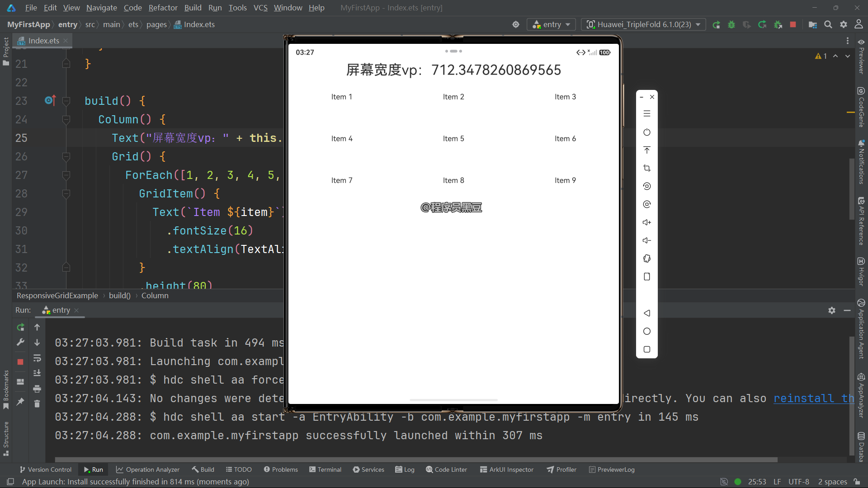This screenshot has height=488, width=868.
Task: Click Attach Debugger to Process icon
Action: [x=778, y=25]
